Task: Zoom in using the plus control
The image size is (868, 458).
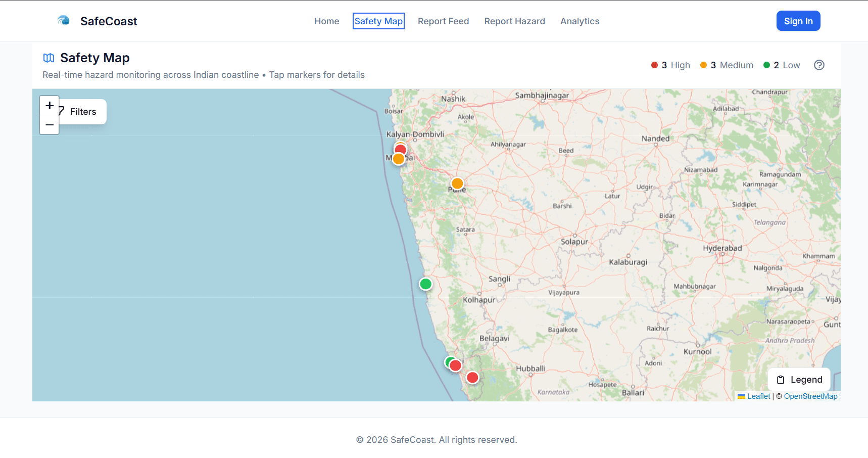Action: point(49,105)
